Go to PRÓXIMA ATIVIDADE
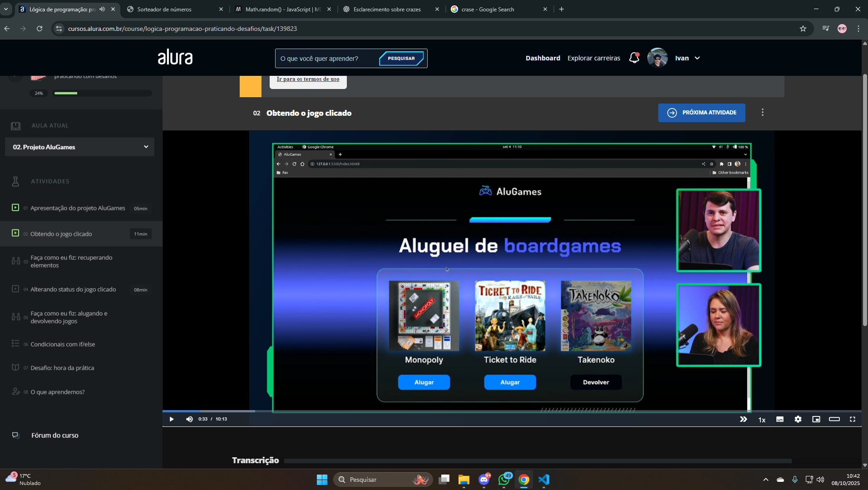Viewport: 868px width, 490px height. point(701,113)
